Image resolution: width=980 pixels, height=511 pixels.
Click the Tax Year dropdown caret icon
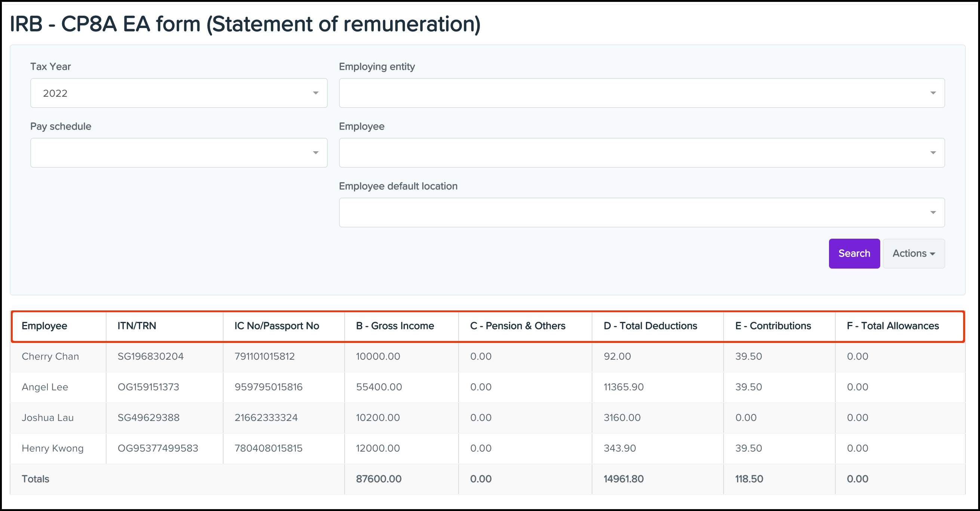coord(315,93)
